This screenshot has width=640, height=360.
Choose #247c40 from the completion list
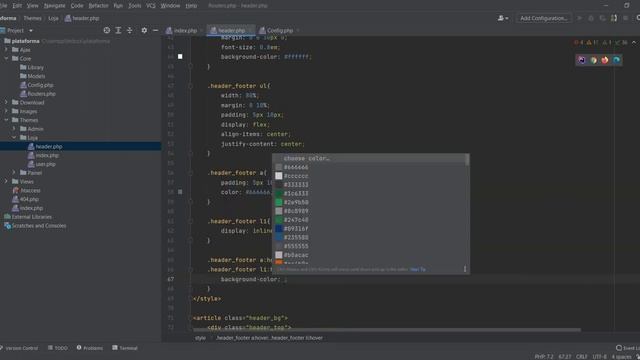371,220
